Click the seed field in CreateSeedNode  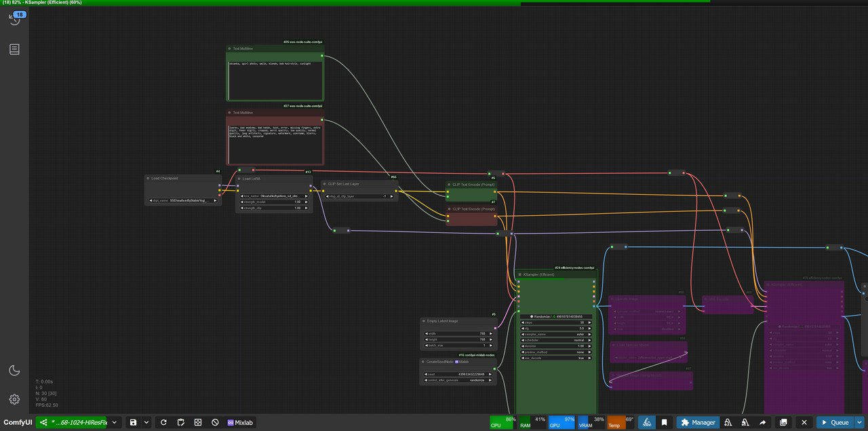coord(458,374)
